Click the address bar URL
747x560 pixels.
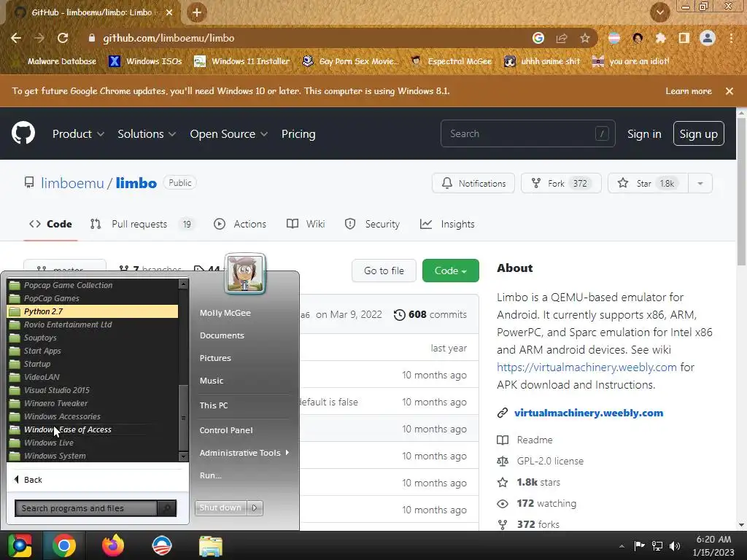pyautogui.click(x=169, y=38)
